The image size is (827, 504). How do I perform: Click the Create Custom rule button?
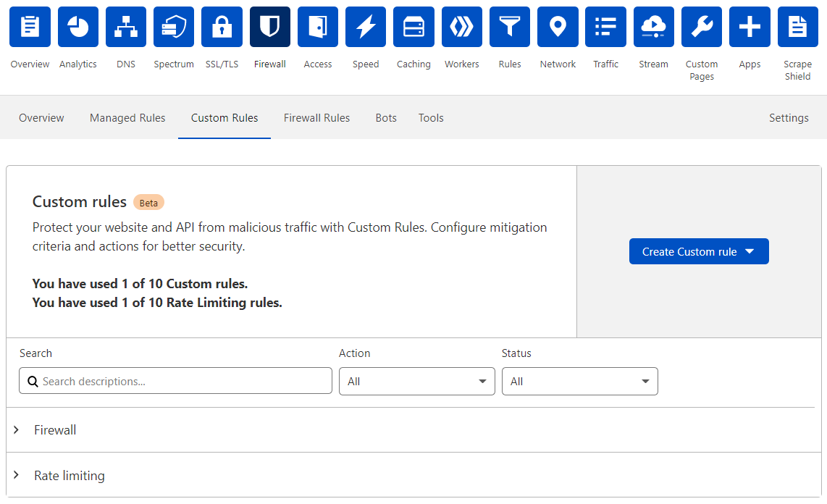[698, 251]
